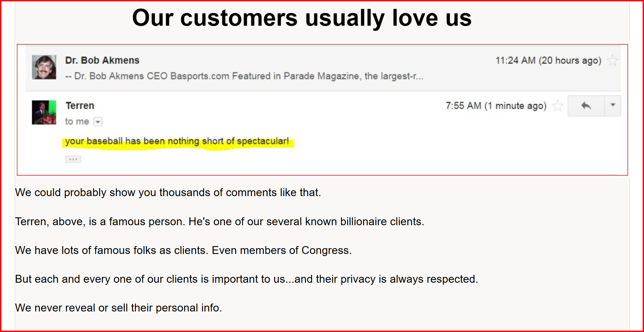Click the "billionaire clients" sentence

[219, 221]
